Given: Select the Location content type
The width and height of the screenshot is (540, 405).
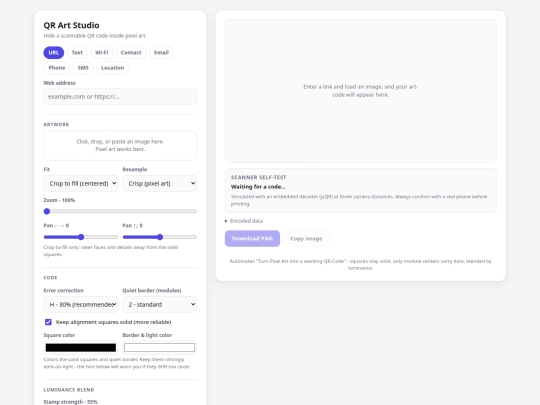Looking at the screenshot, I should coord(113,68).
